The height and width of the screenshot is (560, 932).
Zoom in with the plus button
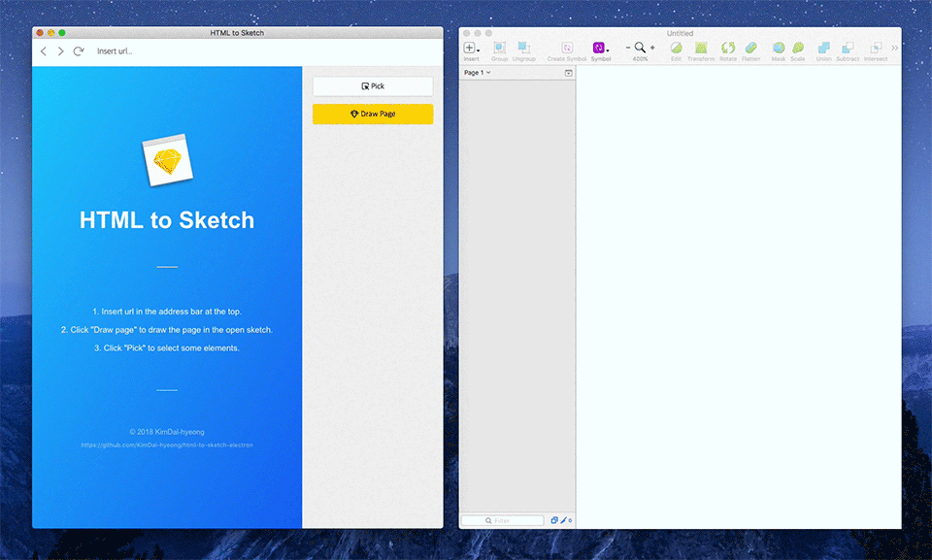pos(652,48)
